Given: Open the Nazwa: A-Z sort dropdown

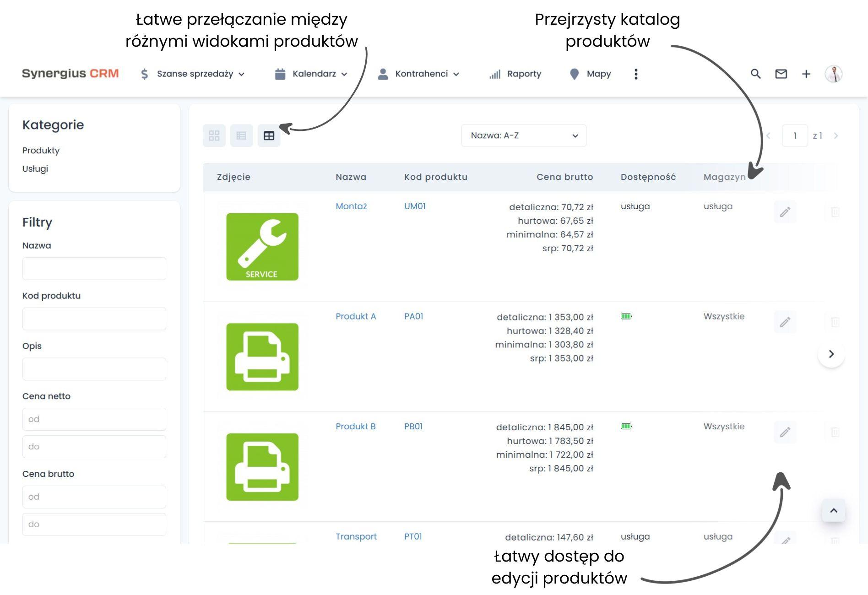Looking at the screenshot, I should click(523, 135).
